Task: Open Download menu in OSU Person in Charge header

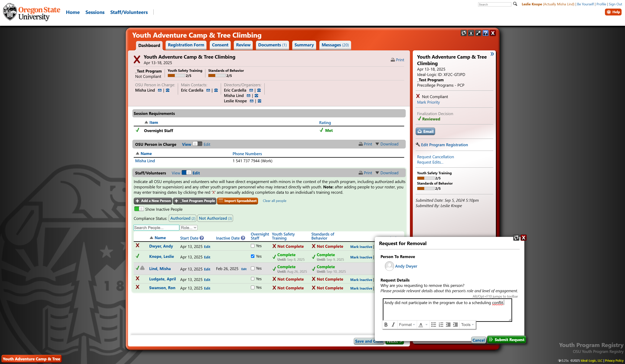Action: click(387, 144)
